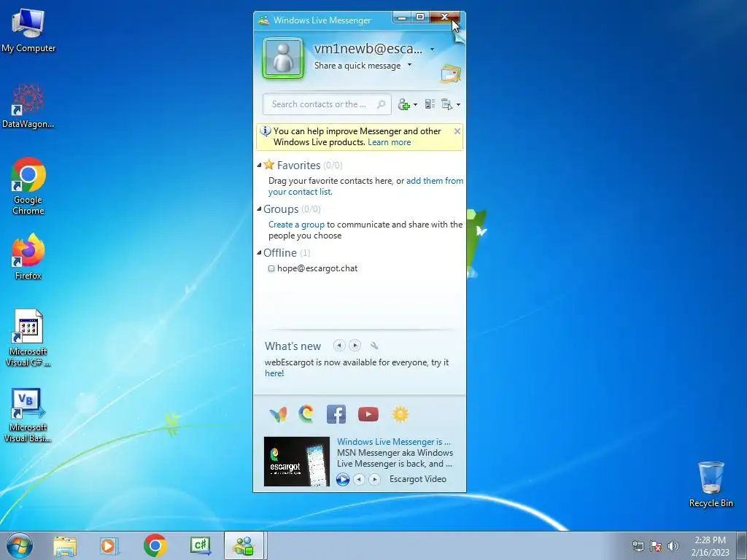Screen dimensions: 747x560
Task: Open the YouTube tab icon
Action: tap(368, 414)
